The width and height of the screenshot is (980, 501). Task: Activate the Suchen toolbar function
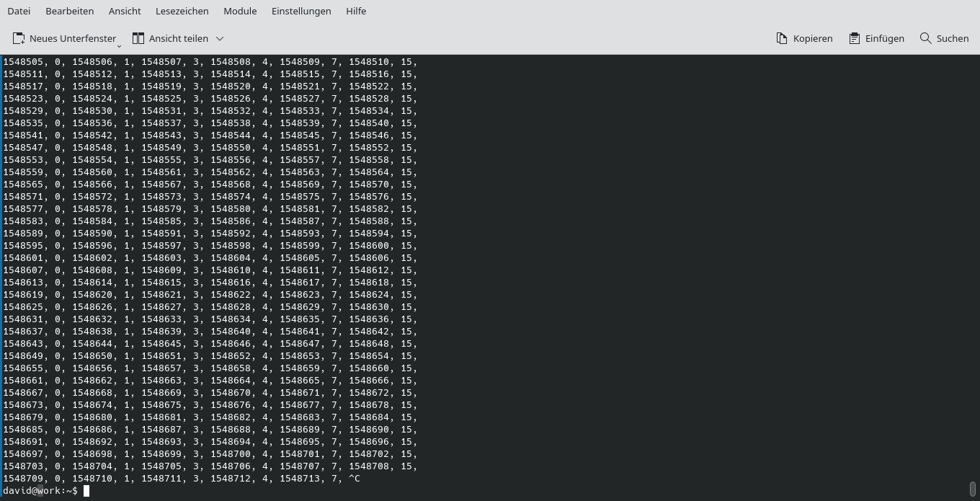944,38
